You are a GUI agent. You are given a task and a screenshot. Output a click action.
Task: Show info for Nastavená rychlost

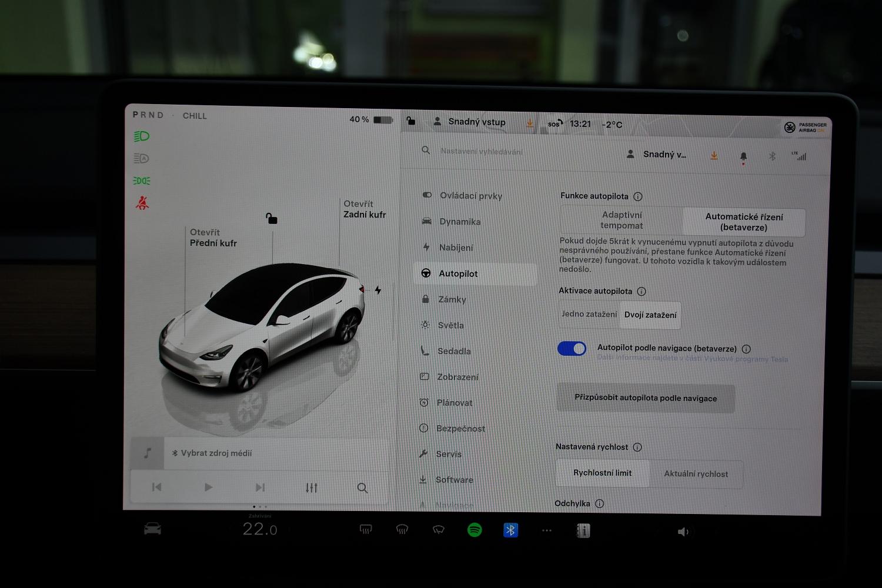tap(637, 447)
